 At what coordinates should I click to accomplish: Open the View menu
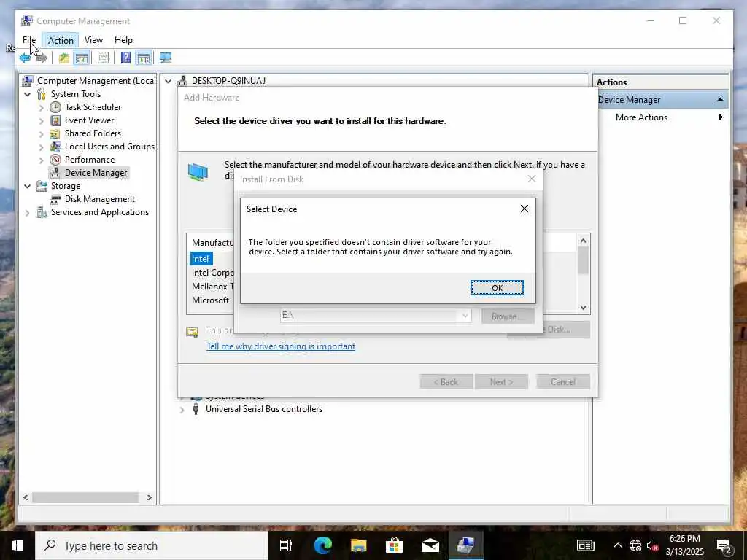pyautogui.click(x=93, y=40)
